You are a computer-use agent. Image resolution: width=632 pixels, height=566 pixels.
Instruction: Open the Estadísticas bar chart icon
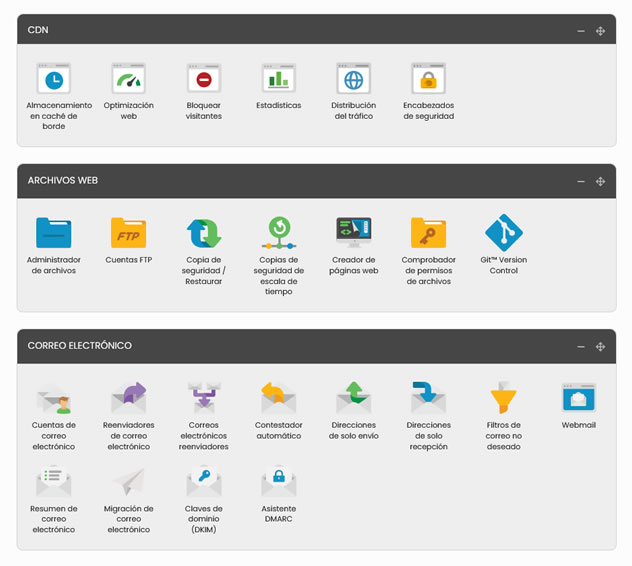(279, 78)
